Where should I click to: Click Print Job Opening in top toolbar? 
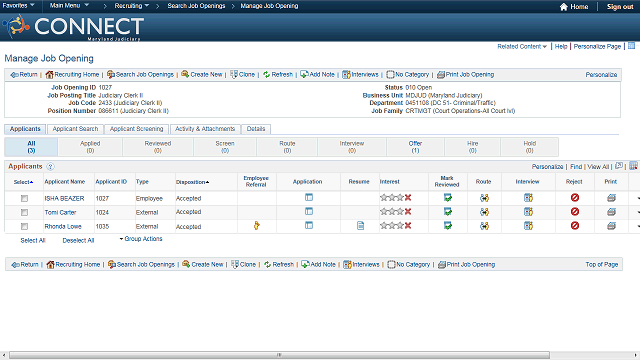[x=465, y=75]
